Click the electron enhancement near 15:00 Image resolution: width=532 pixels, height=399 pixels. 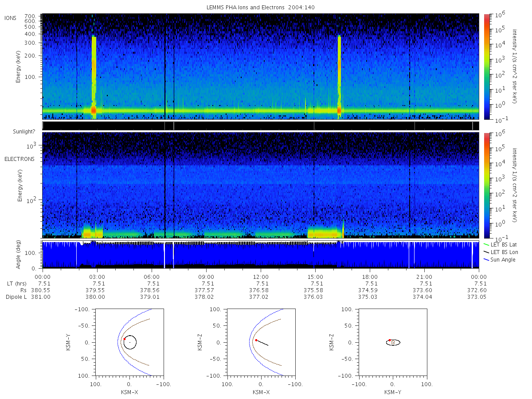(325, 232)
